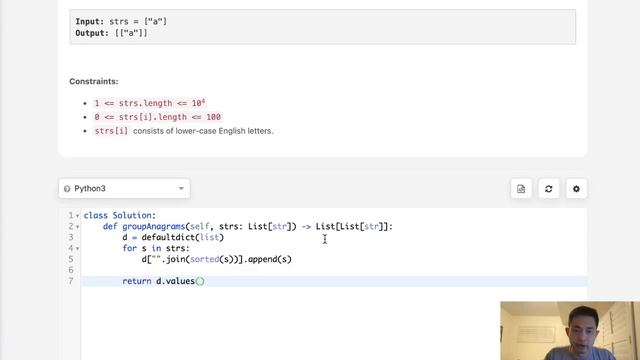Click line number 7 in the gutter
Screen dimensions: 640x360
[71, 281]
